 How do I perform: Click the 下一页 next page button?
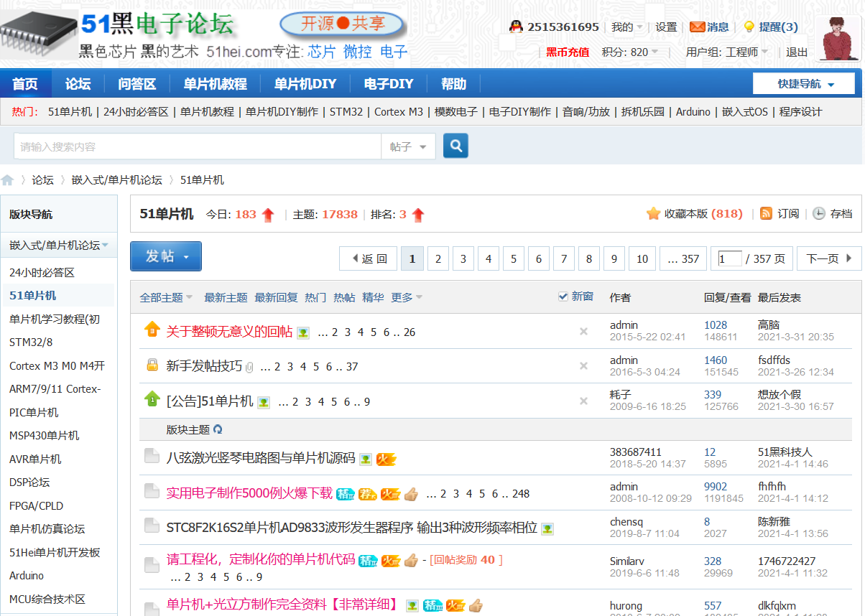click(x=829, y=258)
